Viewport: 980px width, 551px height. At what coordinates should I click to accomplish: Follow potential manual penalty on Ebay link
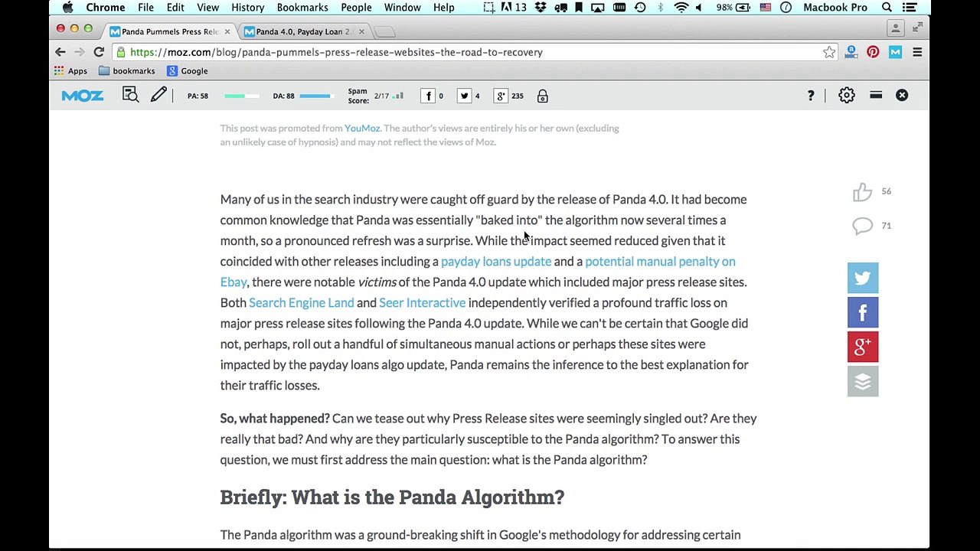pos(660,261)
